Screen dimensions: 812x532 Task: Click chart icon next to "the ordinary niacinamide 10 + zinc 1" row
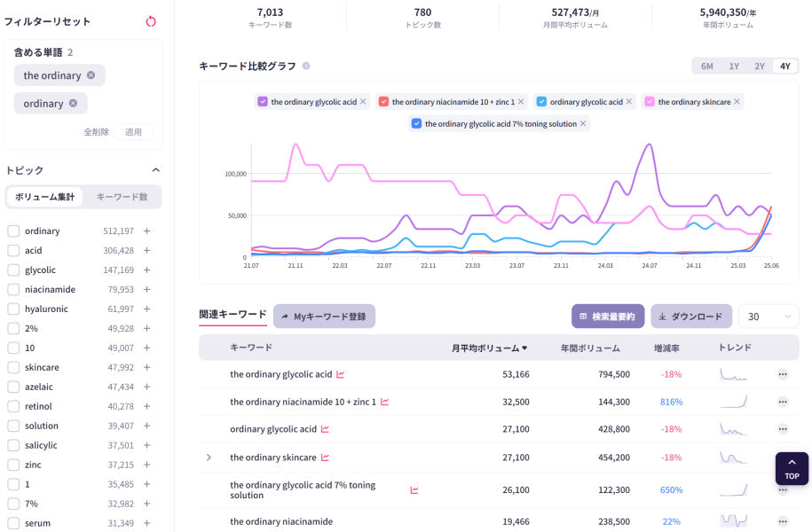(x=385, y=402)
